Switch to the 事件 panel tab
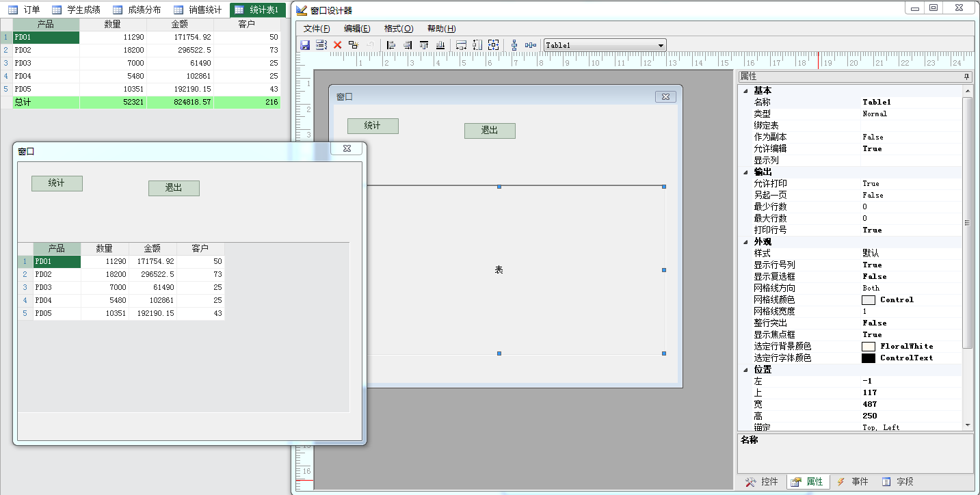Image resolution: width=980 pixels, height=495 pixels. tap(852, 481)
